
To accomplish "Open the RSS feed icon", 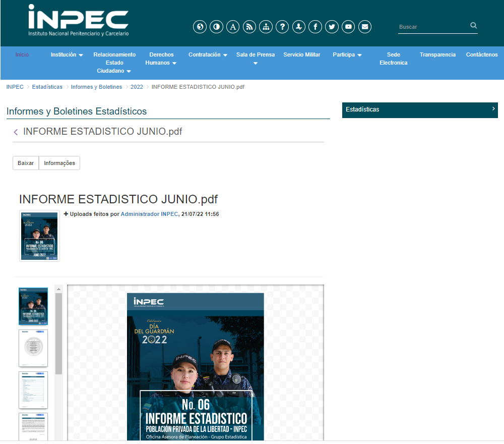I will (x=249, y=27).
